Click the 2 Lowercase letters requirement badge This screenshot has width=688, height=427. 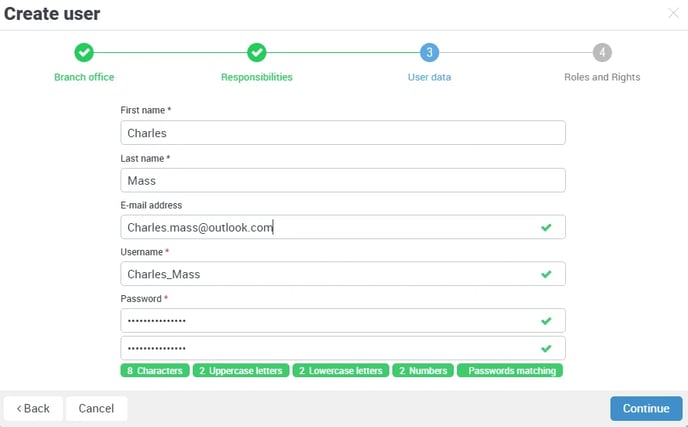[x=341, y=371]
